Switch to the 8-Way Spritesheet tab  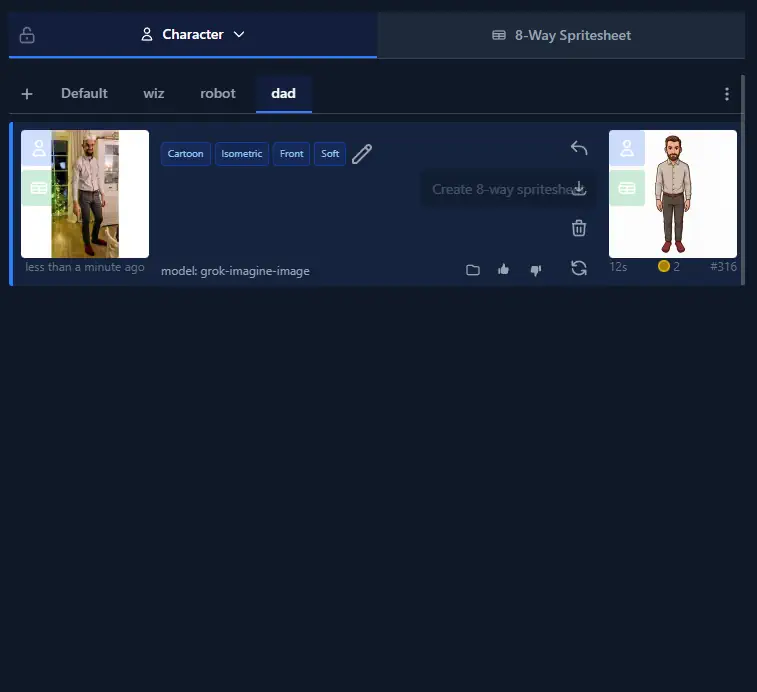click(x=561, y=35)
